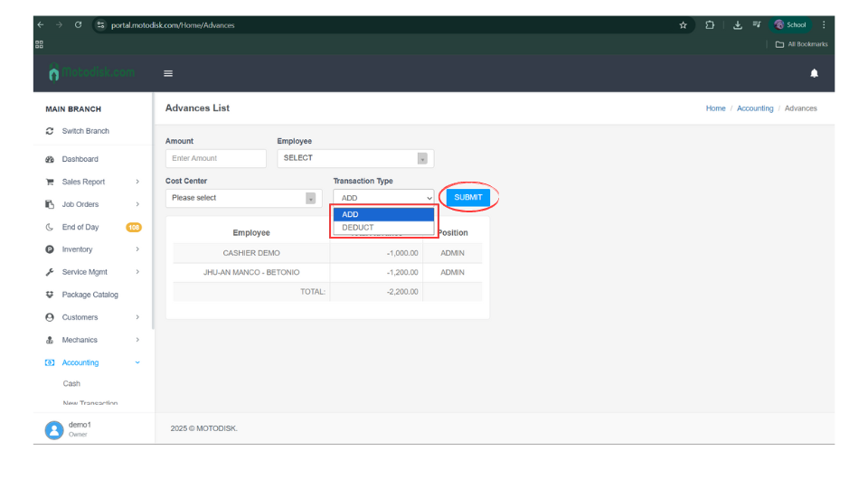Image resolution: width=868 pixels, height=488 pixels.
Task: Bookmark this page with star icon
Action: coord(683,25)
